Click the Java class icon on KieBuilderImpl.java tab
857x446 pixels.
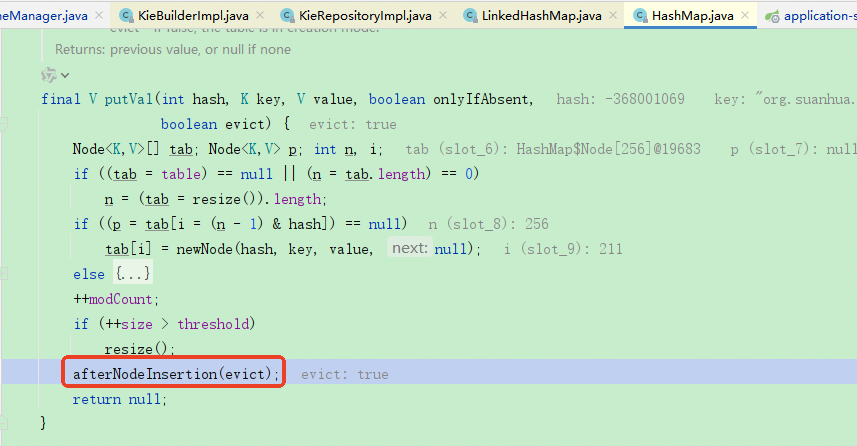(x=126, y=16)
